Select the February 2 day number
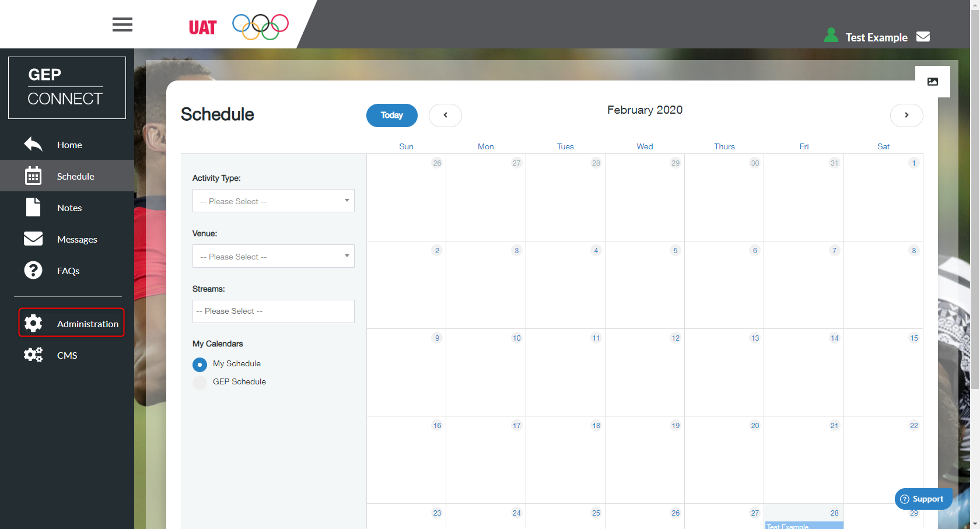The height and width of the screenshot is (529, 980). coord(437,250)
